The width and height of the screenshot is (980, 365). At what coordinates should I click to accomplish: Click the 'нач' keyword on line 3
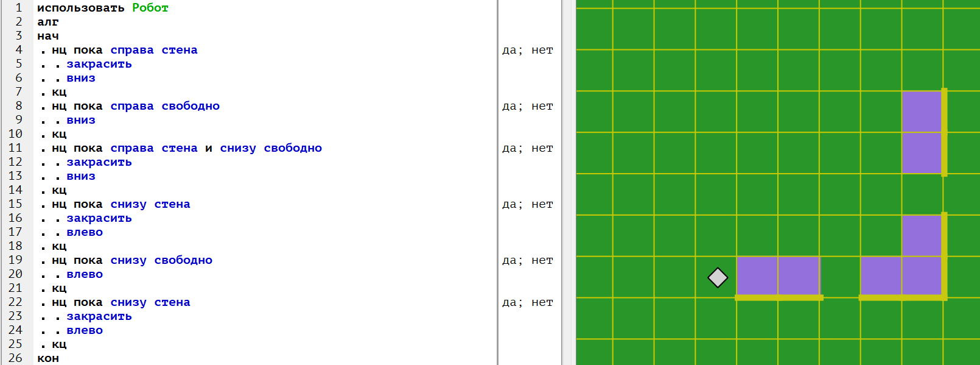48,36
